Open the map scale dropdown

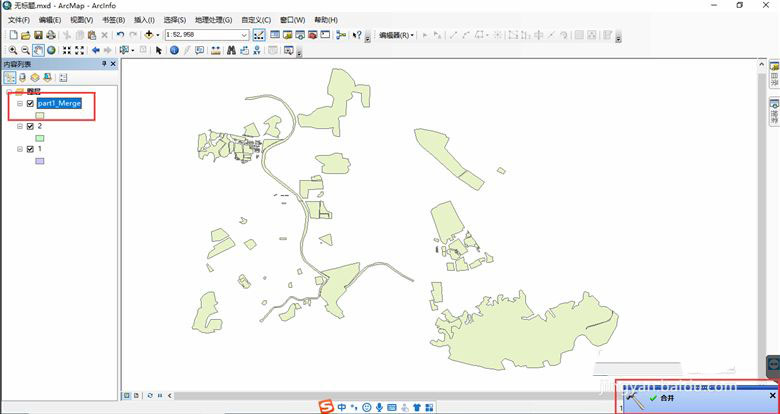(x=244, y=35)
